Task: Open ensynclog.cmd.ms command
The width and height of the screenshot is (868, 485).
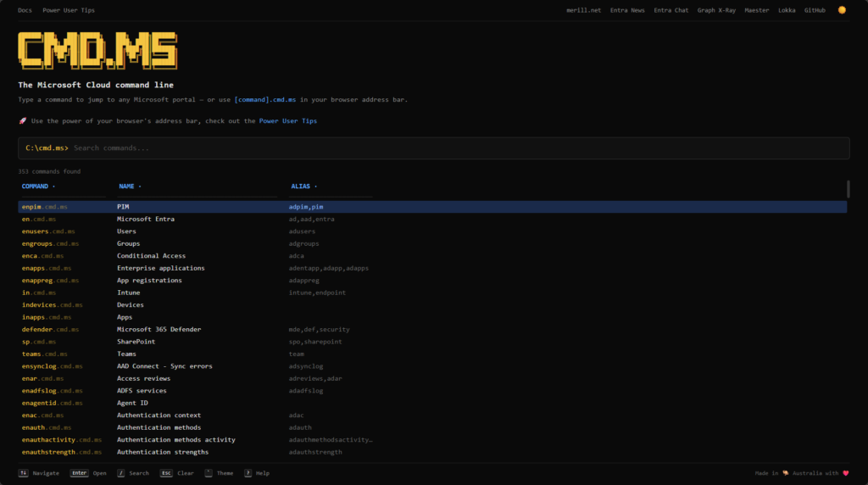Action: pyautogui.click(x=52, y=366)
